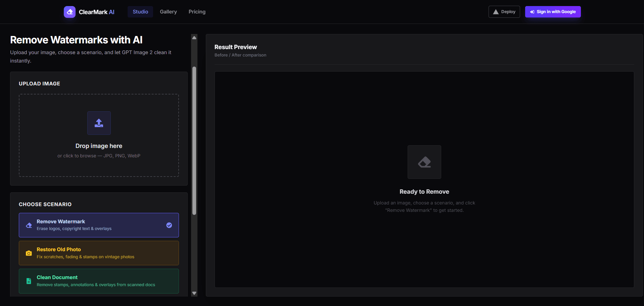Go to the Pricing page
The width and height of the screenshot is (644, 306).
(197, 12)
